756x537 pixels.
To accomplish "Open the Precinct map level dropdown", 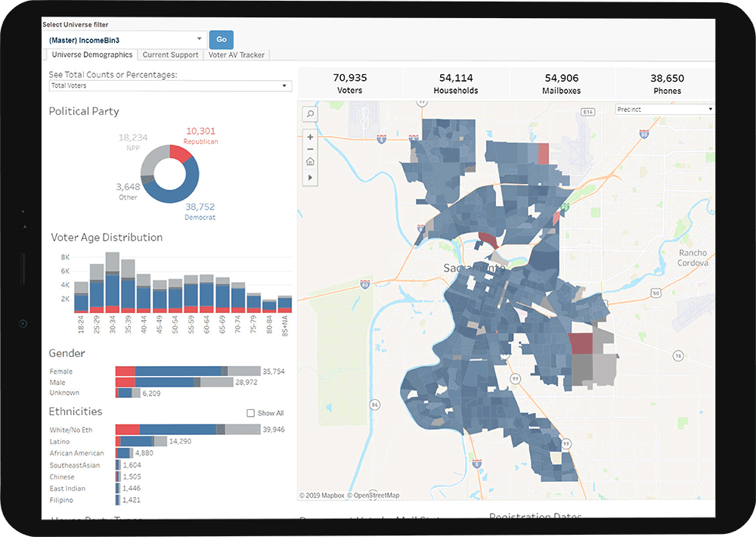I will (x=665, y=110).
